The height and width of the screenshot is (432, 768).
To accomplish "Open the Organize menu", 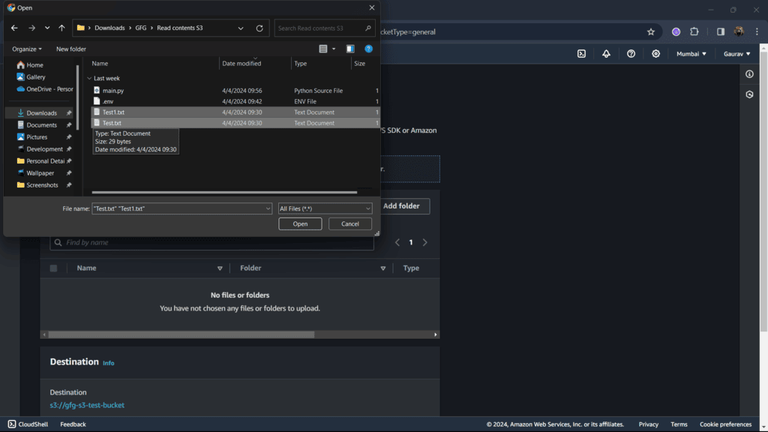I will [27, 49].
